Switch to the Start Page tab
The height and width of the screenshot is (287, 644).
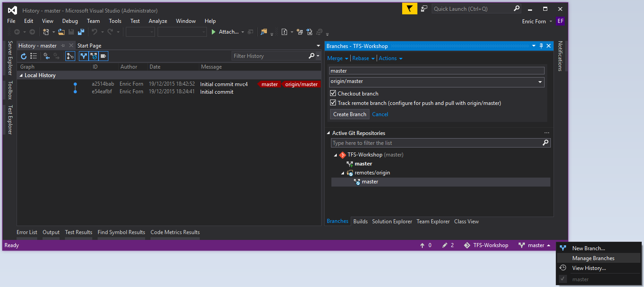tap(89, 46)
